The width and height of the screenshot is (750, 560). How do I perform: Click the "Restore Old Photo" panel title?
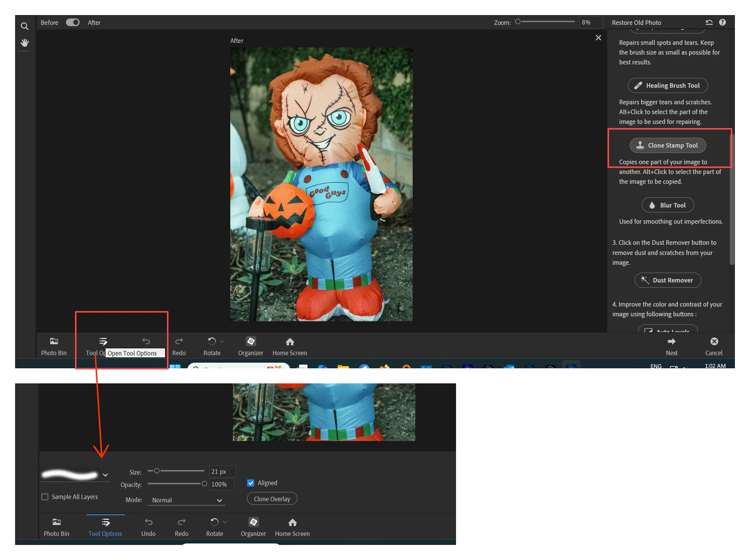pos(637,23)
